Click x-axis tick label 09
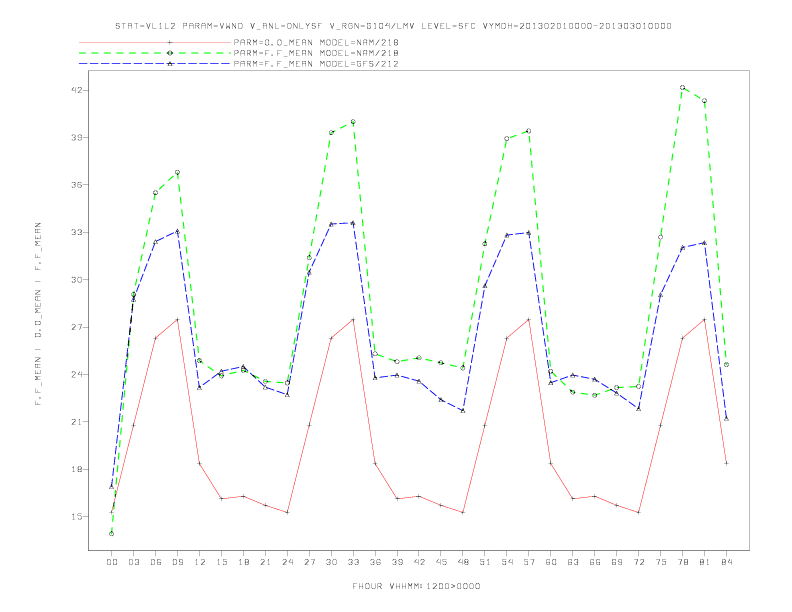 pos(177,562)
